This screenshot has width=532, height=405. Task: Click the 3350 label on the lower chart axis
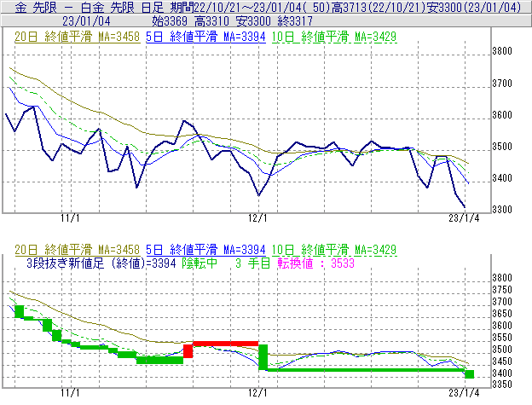tap(502, 385)
